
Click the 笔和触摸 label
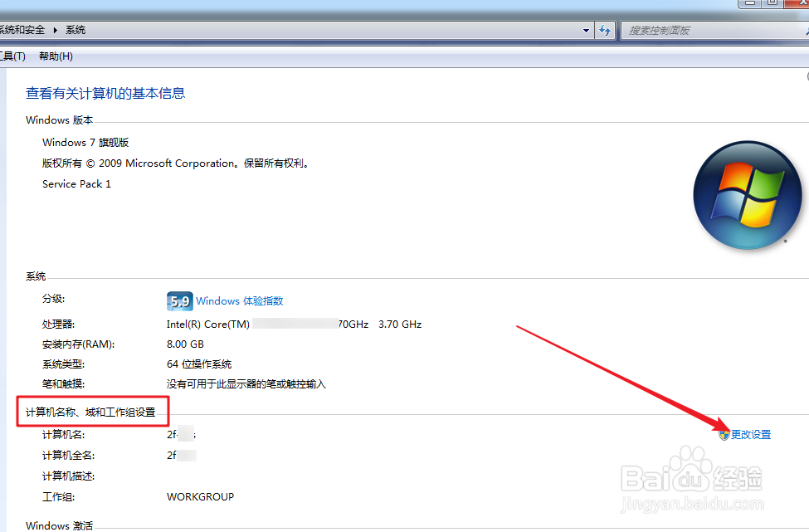63,384
